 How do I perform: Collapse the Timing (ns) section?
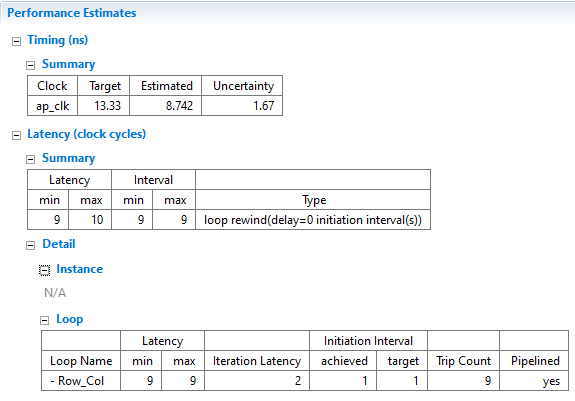click(17, 41)
